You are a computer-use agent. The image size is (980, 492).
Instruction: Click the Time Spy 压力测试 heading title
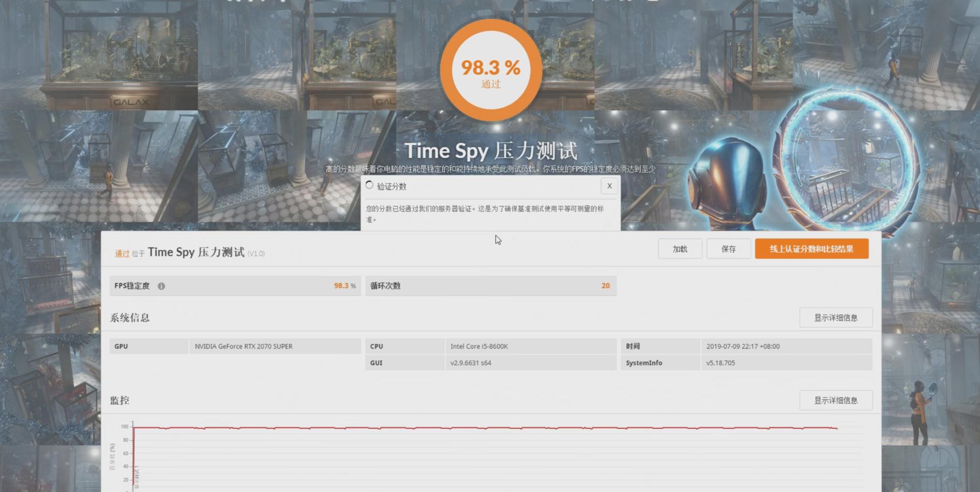(x=491, y=151)
